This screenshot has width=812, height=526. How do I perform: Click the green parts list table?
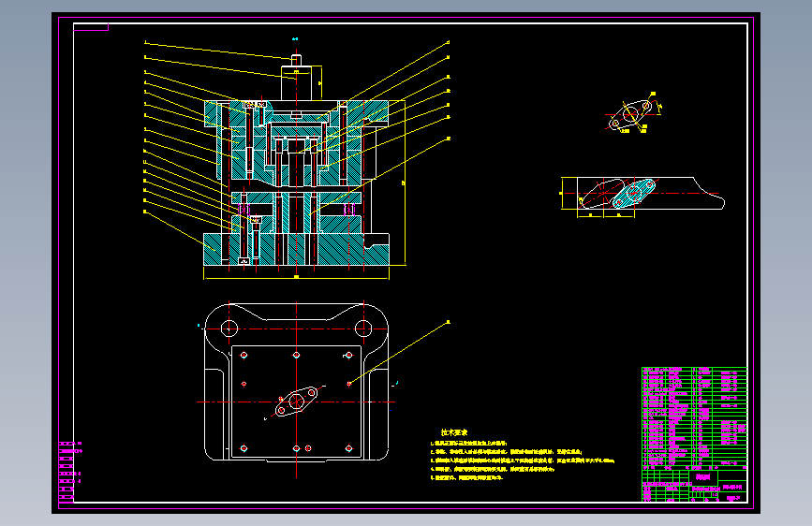click(694, 416)
